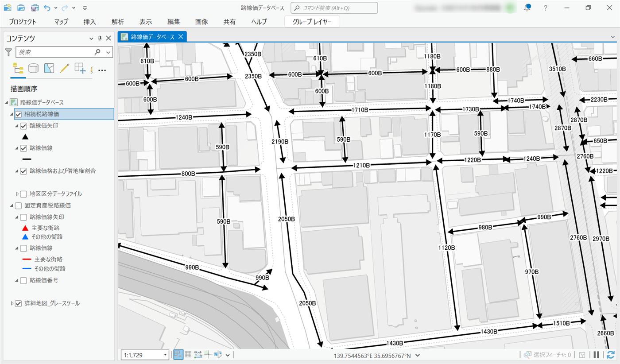The image size is (620, 364).
Task: Click the filter funnel icon in the Contents pane
Action: click(x=8, y=52)
